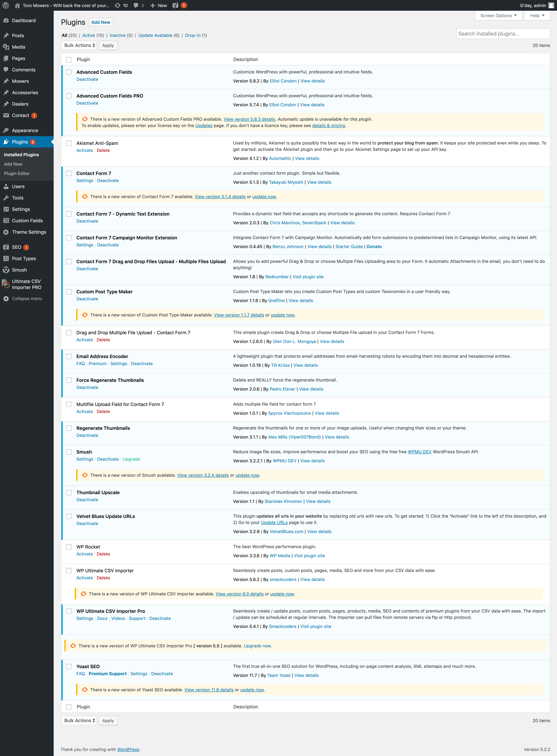Check the Yoast SEO checkbox
Viewport: 557px width, 756px height.
69,667
